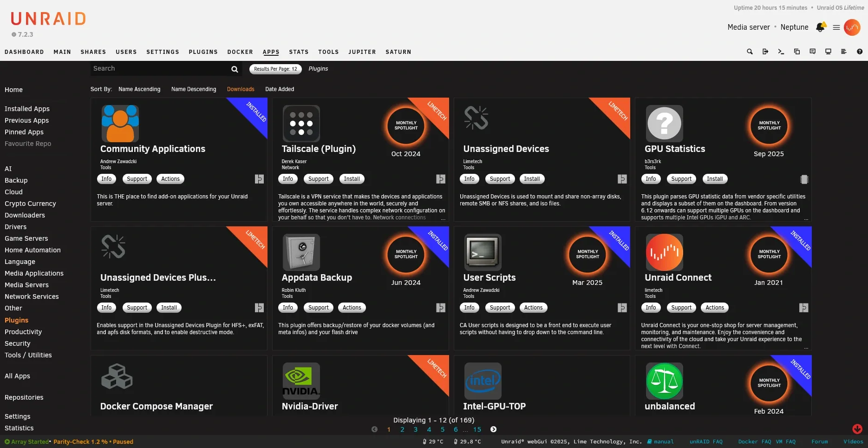Click the search magnifier in the top toolbar
868x448 pixels.
coord(750,52)
